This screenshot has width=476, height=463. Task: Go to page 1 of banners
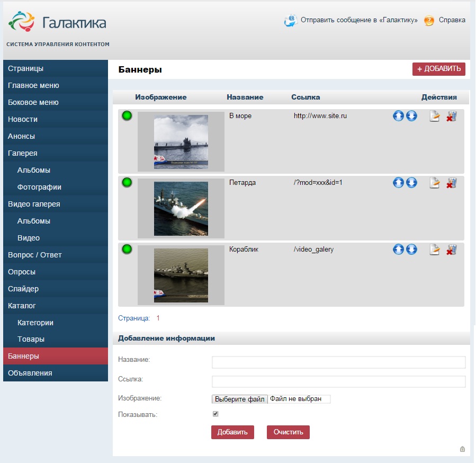point(158,318)
